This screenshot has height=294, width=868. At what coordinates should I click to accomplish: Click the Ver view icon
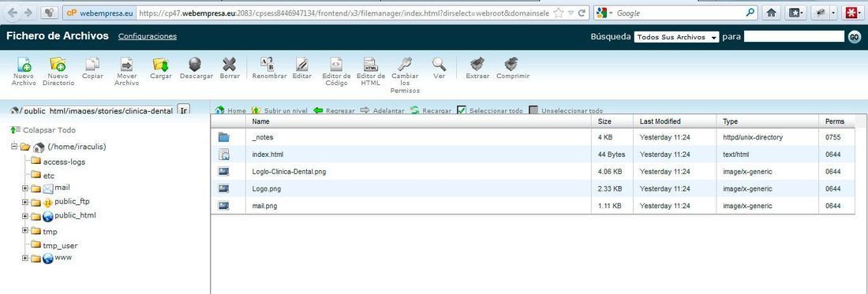pyautogui.click(x=439, y=65)
